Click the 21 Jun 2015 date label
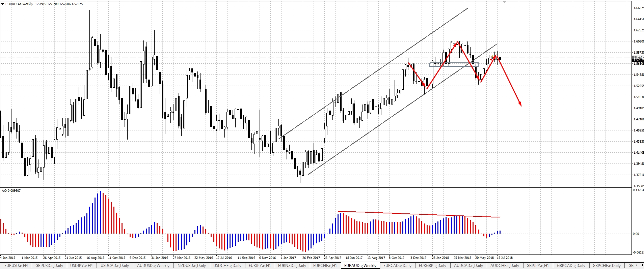Screen dimensions: 644x269 [x=73, y=258]
